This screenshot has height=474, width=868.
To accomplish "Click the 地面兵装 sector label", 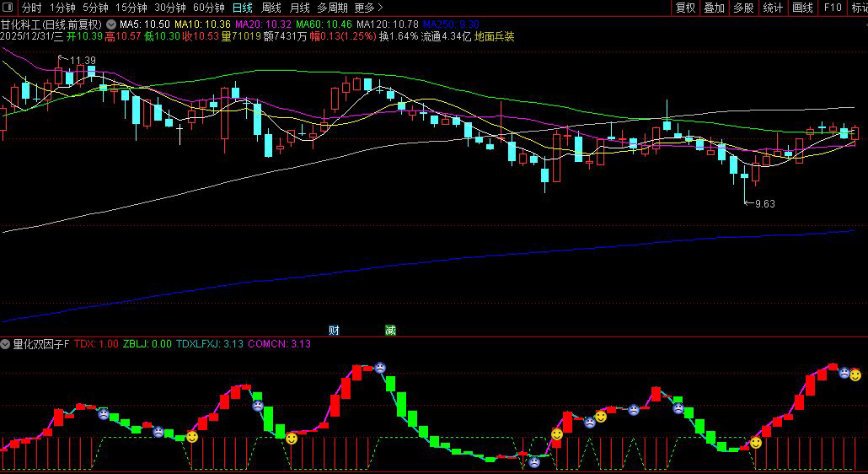I will click(x=495, y=37).
